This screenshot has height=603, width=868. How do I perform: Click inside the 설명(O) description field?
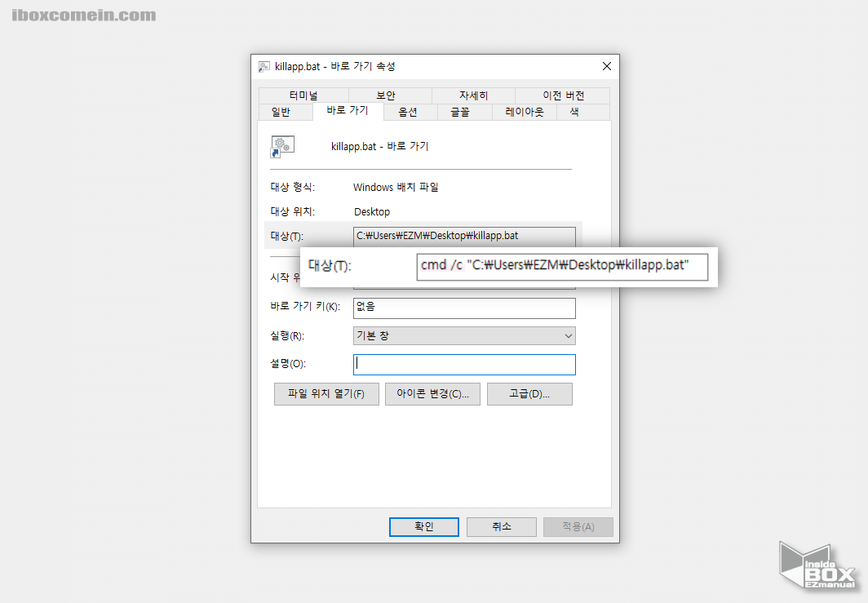[x=463, y=364]
